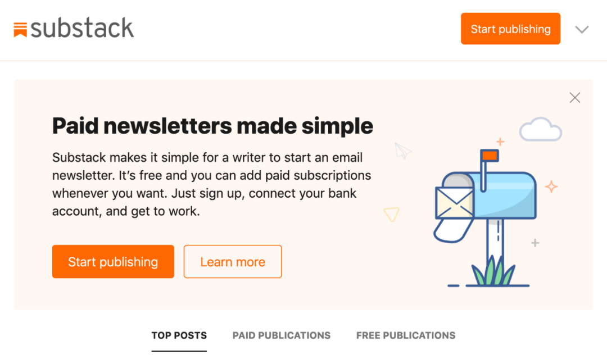This screenshot has height=364, width=607.
Task: Click the Paid newsletters made simple heading
Action: point(212,126)
